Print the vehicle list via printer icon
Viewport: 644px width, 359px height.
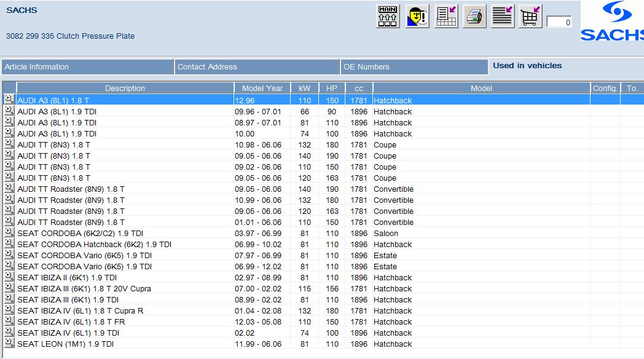474,17
